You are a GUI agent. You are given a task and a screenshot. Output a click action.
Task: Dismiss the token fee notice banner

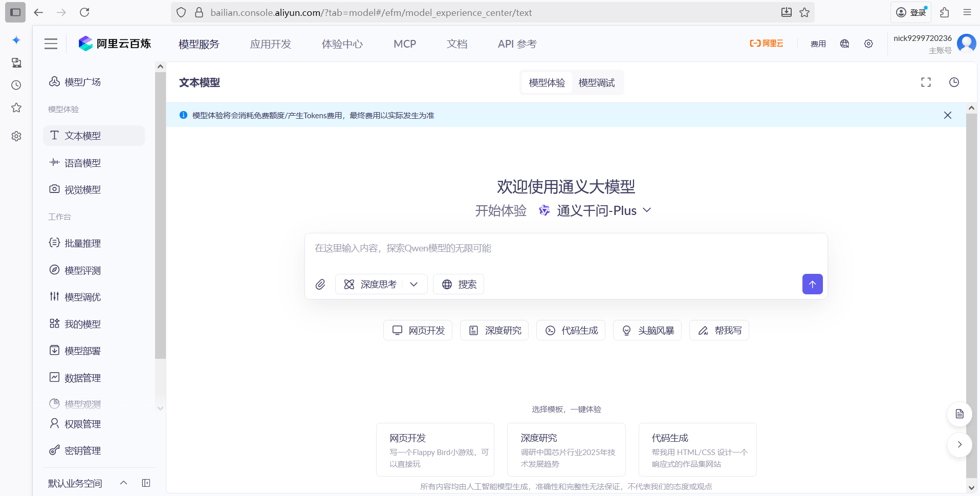(948, 115)
